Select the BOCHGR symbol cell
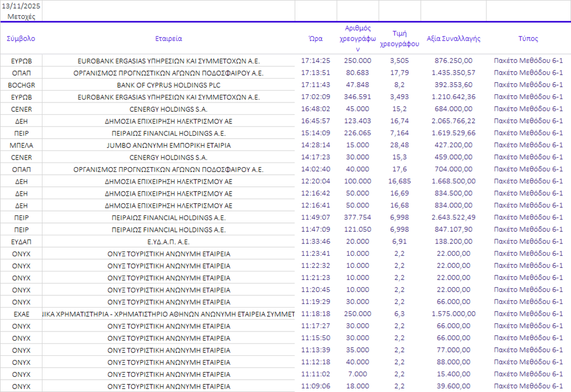 21,84
